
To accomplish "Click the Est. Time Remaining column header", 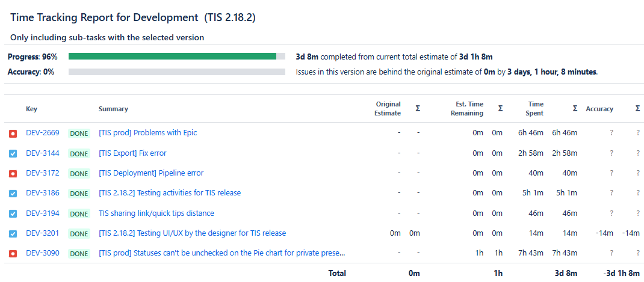I will [467, 108].
